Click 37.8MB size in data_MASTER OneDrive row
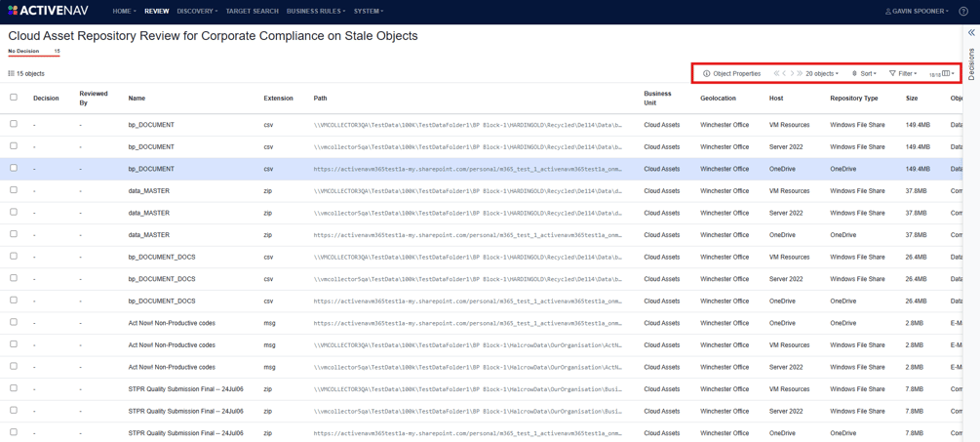This screenshot has height=442, width=980. (x=917, y=235)
